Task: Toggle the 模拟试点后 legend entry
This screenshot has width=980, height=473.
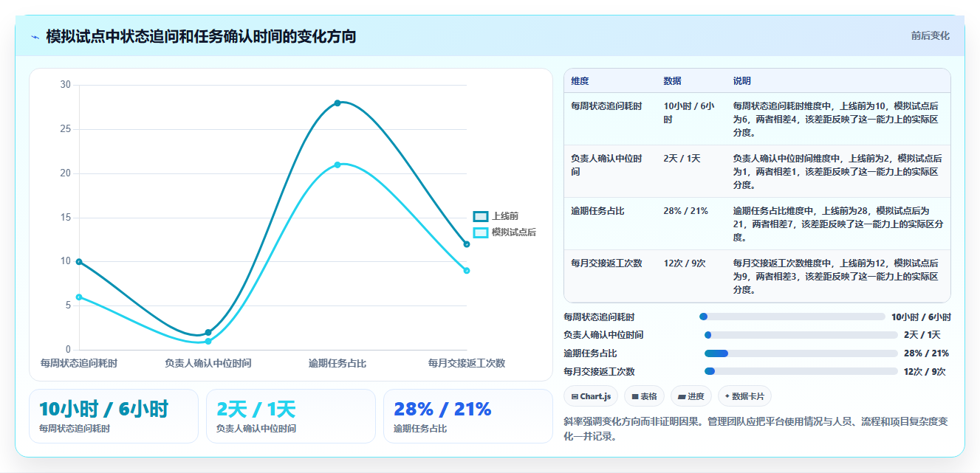Action: (x=505, y=232)
